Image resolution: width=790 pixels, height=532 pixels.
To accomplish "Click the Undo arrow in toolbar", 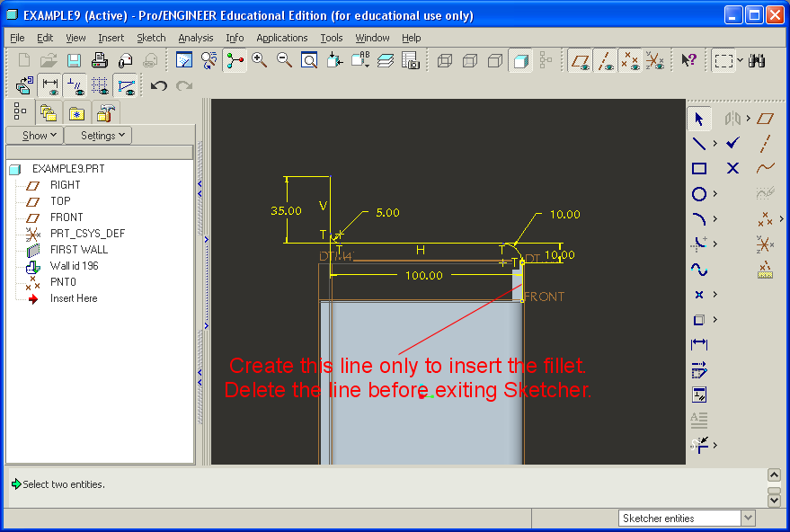I will coord(159,86).
